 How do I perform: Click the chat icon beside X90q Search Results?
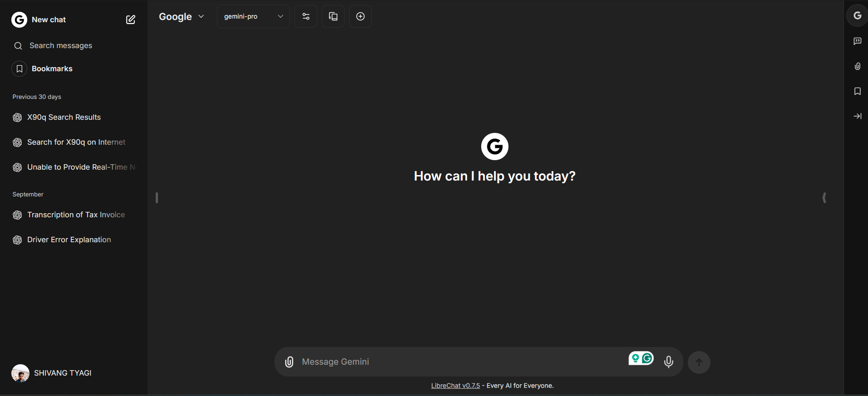(x=17, y=117)
